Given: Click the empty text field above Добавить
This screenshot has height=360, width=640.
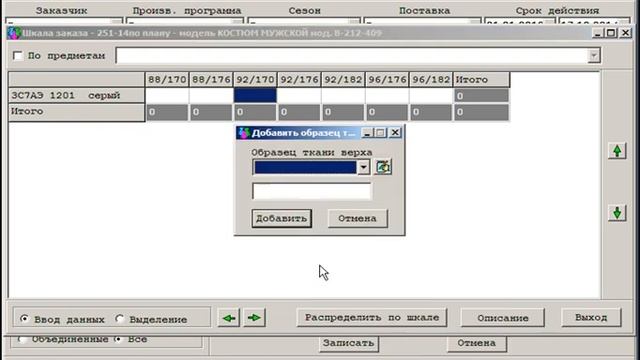Looking at the screenshot, I should (312, 191).
